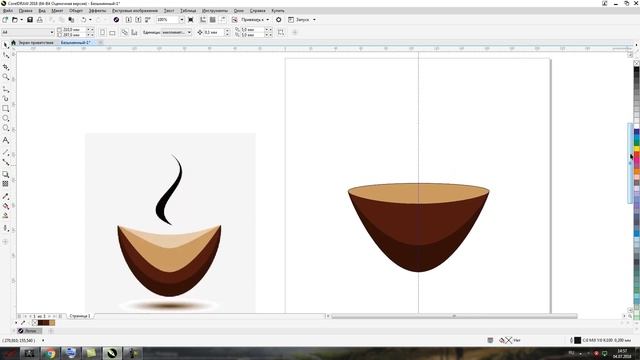Click the horizontal scrollbar
This screenshot has height=360, width=640.
click(x=454, y=316)
